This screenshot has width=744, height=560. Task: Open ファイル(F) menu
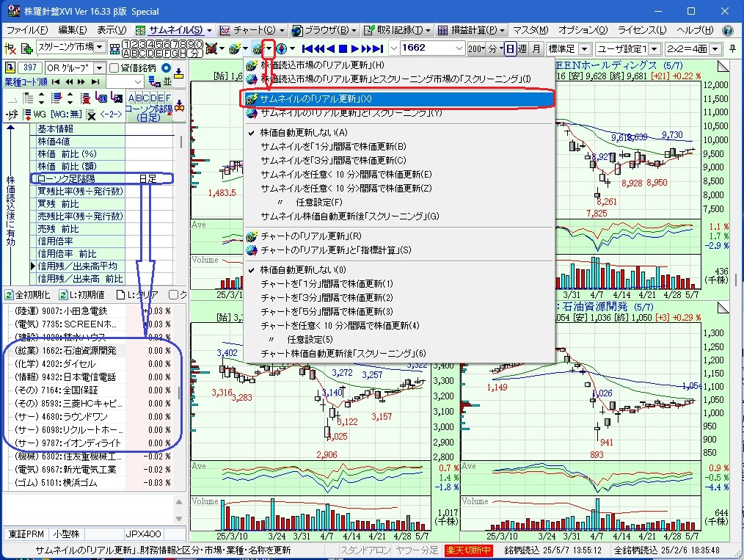coord(28,30)
